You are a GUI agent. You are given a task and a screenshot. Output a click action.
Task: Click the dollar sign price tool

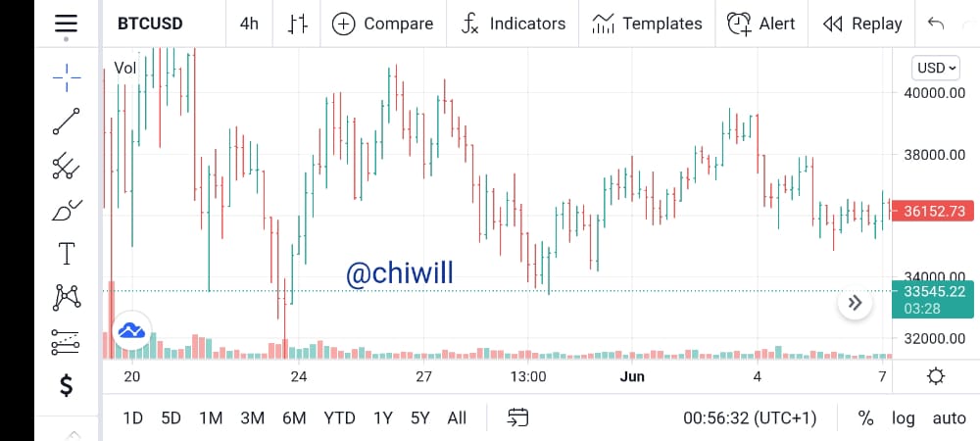pos(67,385)
